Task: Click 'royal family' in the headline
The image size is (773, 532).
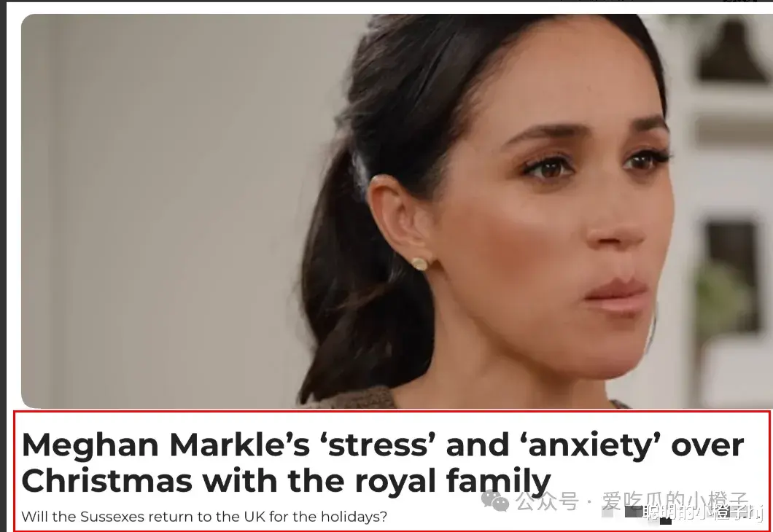Action: (x=452, y=482)
